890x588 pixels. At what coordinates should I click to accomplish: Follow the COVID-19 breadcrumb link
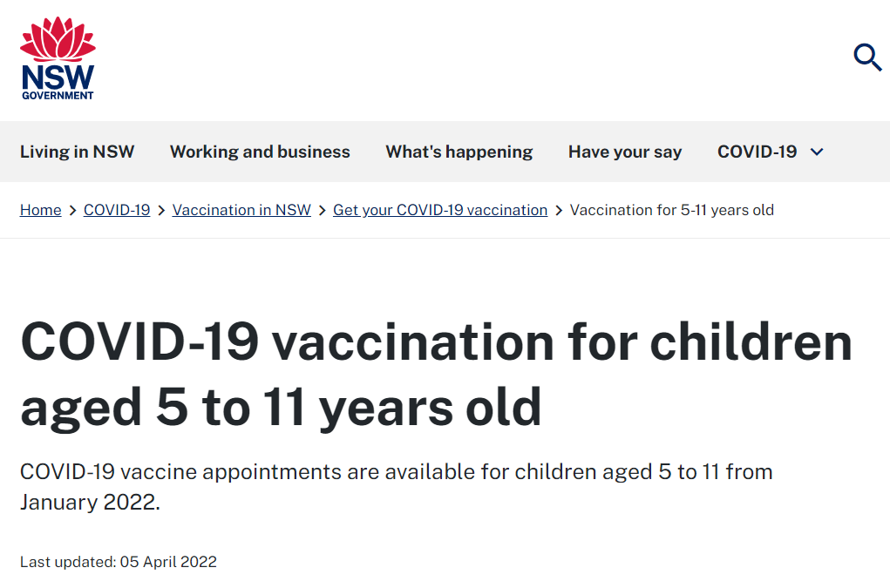click(117, 210)
